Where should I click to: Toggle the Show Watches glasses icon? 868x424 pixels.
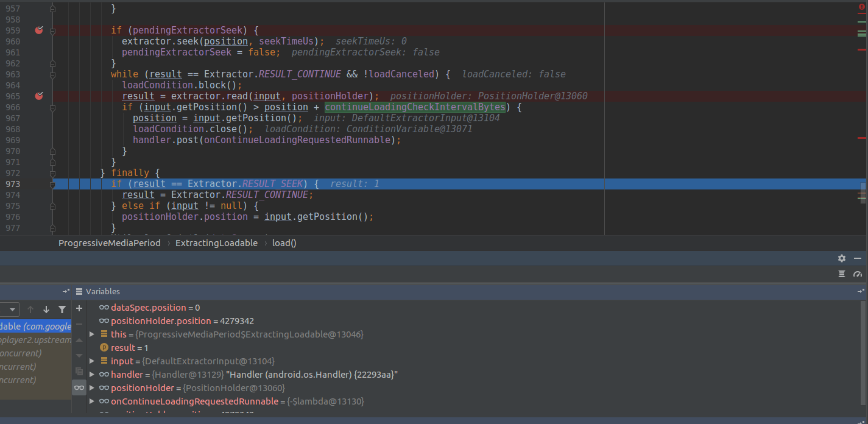coord(79,387)
